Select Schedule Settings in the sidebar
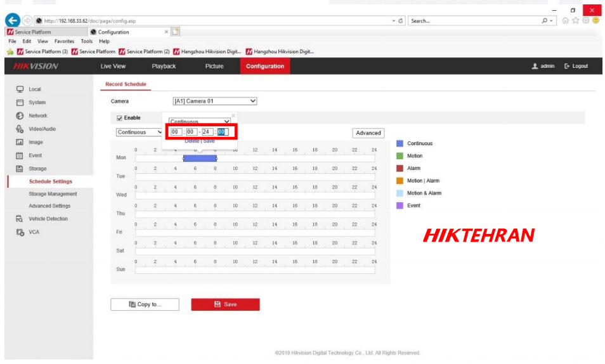 coord(51,181)
